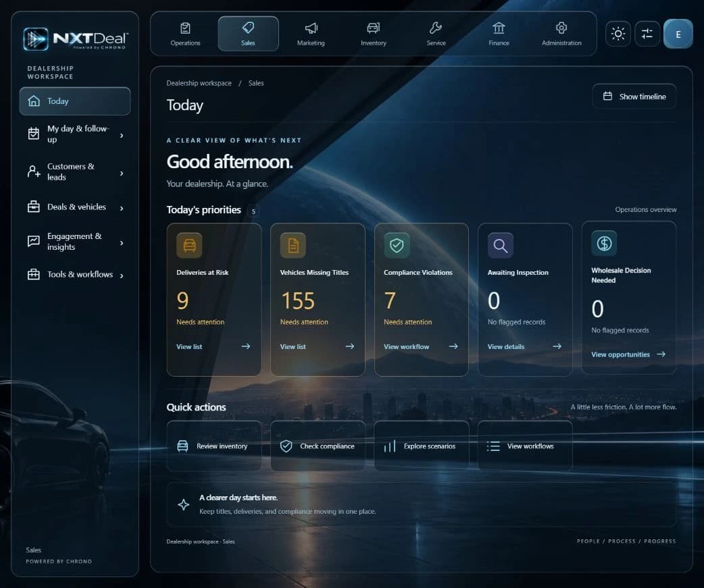Go to the Service tab
This screenshot has height=588, width=704.
click(x=436, y=34)
